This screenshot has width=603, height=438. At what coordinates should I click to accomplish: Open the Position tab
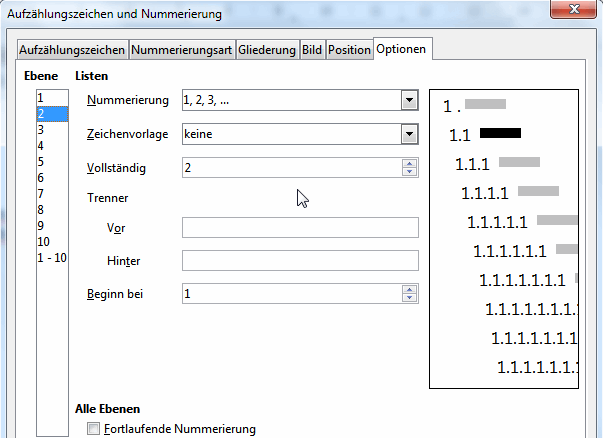coord(349,50)
